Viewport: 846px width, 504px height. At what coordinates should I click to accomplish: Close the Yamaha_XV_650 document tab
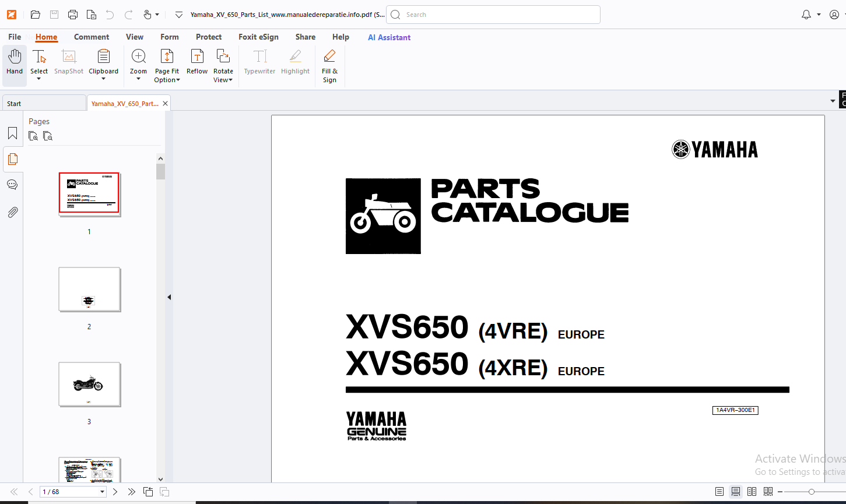(166, 104)
